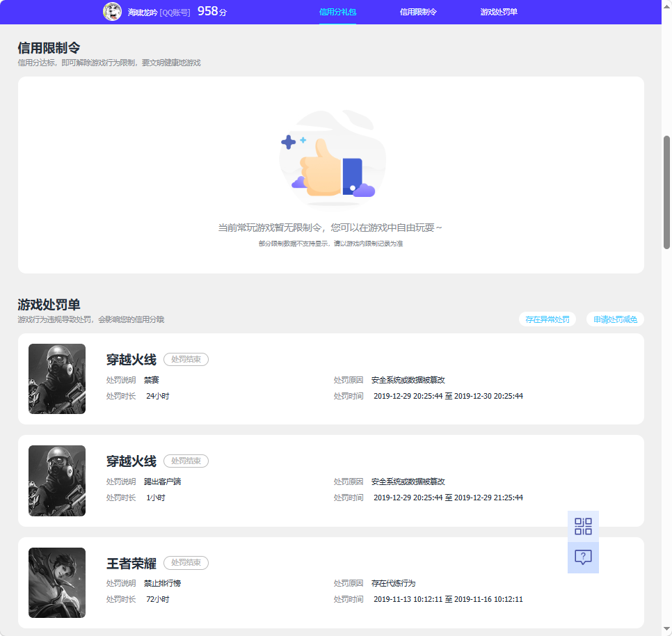Click 穿越火线 title on 踢出客户端 card
Screen dimensions: 672x636
coord(131,461)
